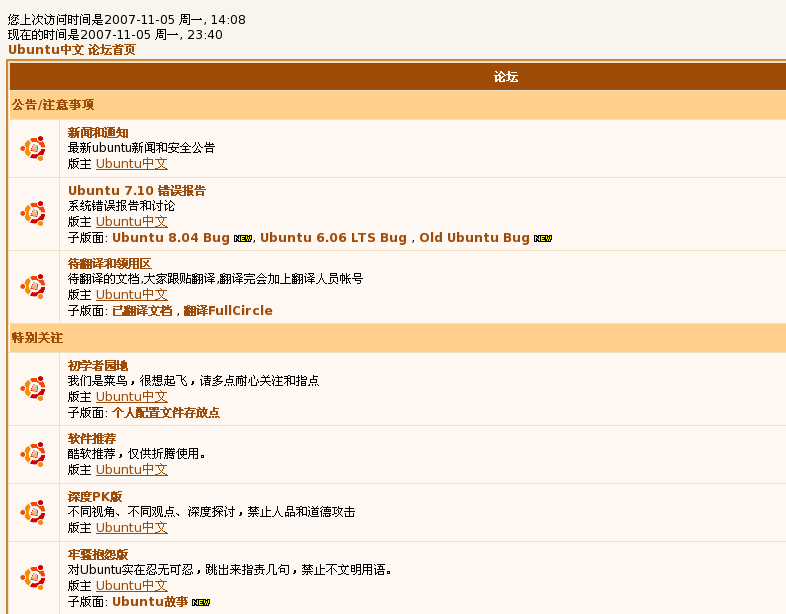
Task: Click the Ubuntu icon beside 待翻译和领用区
Action: tap(33, 287)
